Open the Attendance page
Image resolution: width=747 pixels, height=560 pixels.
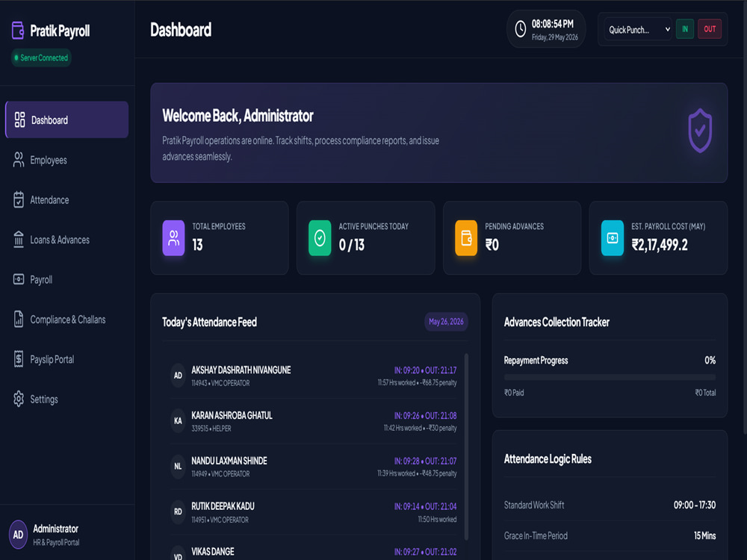tap(66, 200)
